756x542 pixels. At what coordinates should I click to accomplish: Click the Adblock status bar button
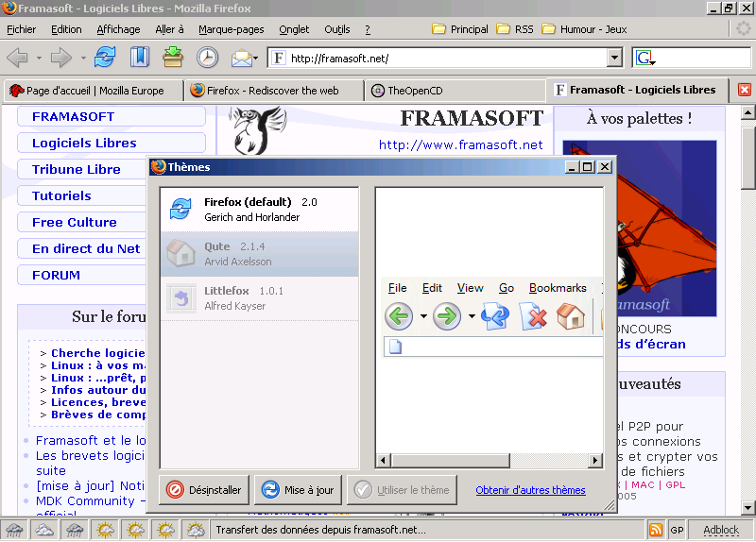721,530
